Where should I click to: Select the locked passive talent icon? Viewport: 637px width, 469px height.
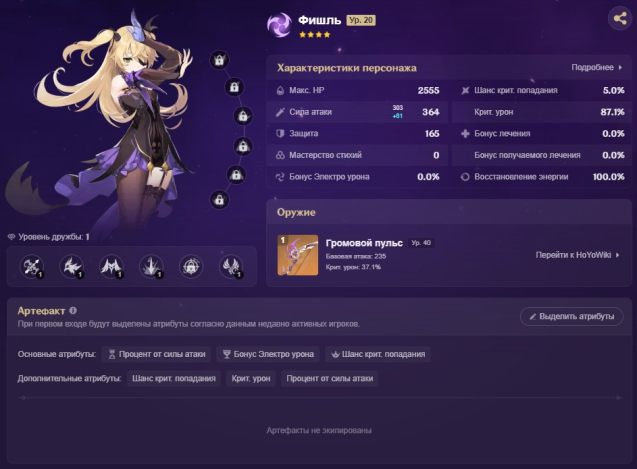coord(191,267)
